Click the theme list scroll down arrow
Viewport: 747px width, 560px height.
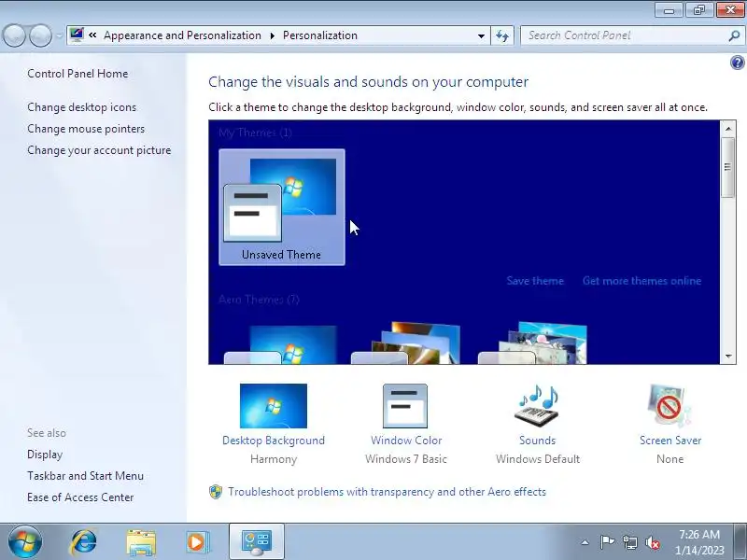(x=728, y=356)
